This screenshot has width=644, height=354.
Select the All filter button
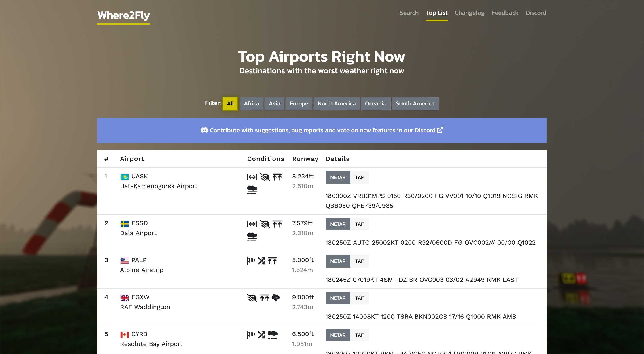coord(230,103)
